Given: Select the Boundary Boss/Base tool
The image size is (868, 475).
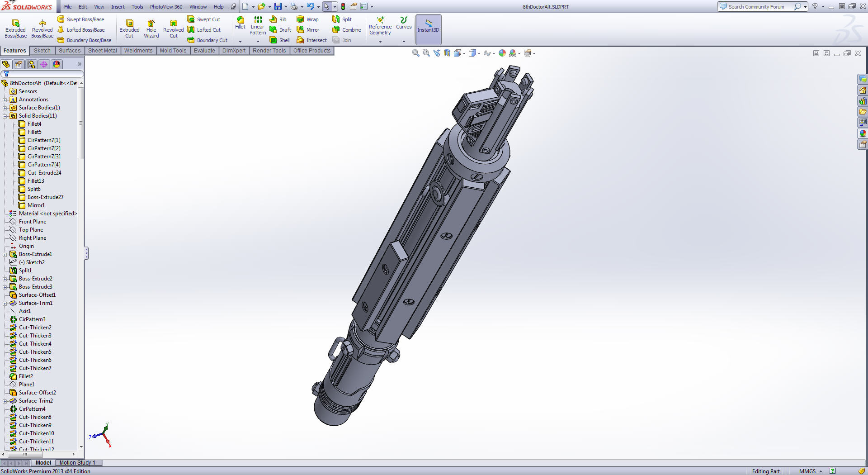Looking at the screenshot, I should (x=85, y=40).
